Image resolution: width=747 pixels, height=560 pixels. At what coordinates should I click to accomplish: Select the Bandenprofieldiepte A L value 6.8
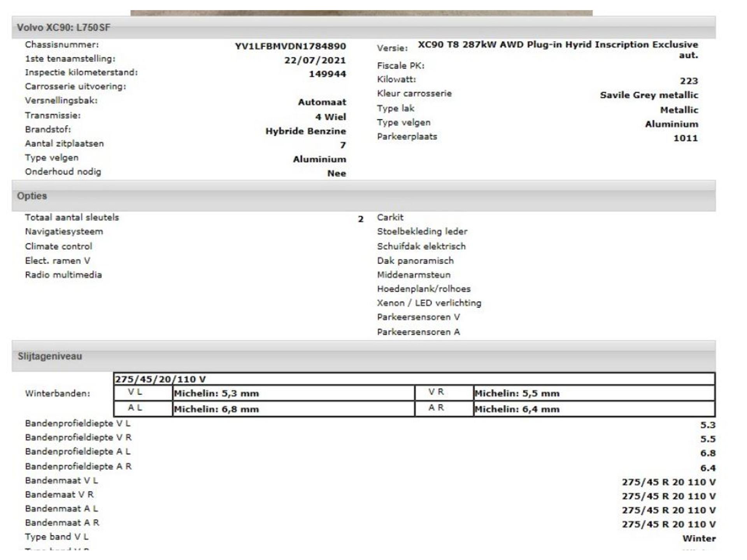tap(708, 453)
